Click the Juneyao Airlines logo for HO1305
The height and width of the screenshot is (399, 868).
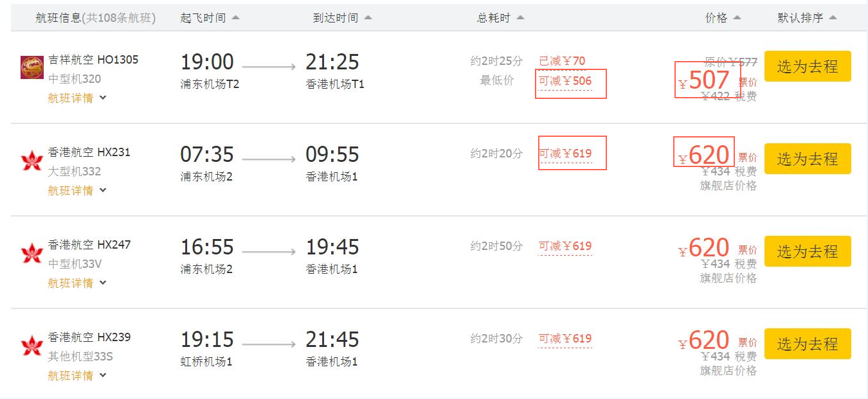pyautogui.click(x=32, y=67)
